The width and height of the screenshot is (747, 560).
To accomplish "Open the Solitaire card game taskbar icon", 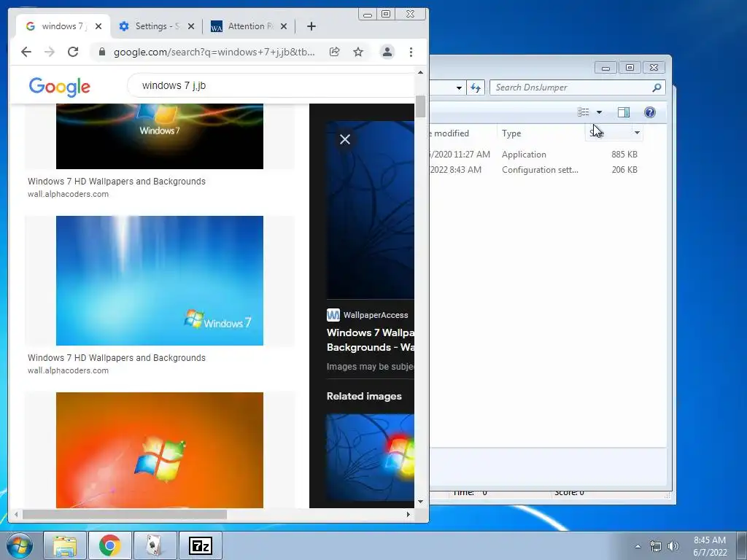I will point(154,545).
